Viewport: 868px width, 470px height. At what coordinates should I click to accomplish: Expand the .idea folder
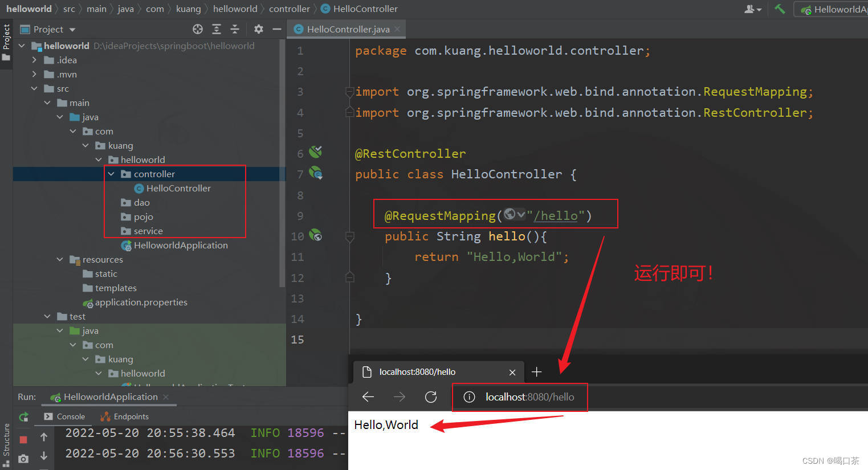tap(34, 60)
